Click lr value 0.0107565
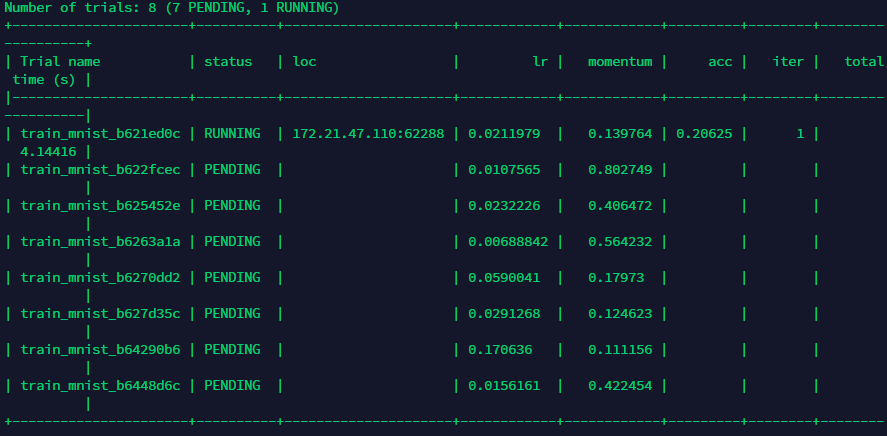This screenshot has width=887, height=436. coord(504,170)
